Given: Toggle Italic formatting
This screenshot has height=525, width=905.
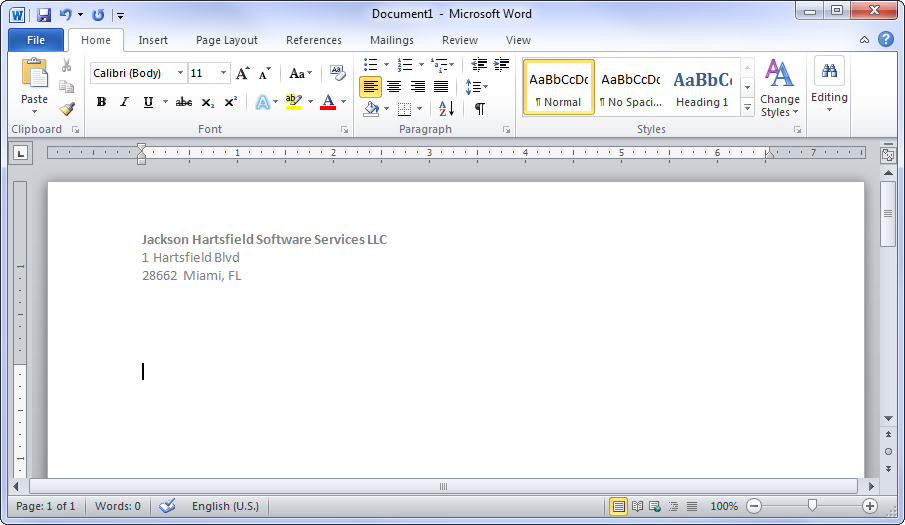Looking at the screenshot, I should 124,102.
